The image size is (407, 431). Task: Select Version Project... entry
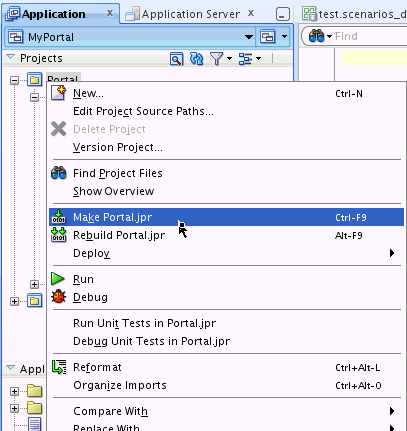tap(226, 147)
